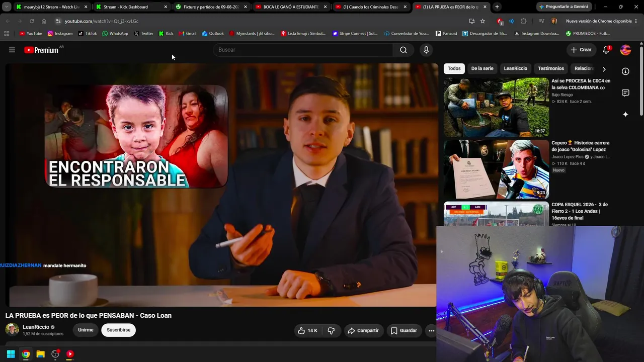The image size is (644, 362).
Task: Open the Panzoid bookmark
Action: pos(445,34)
